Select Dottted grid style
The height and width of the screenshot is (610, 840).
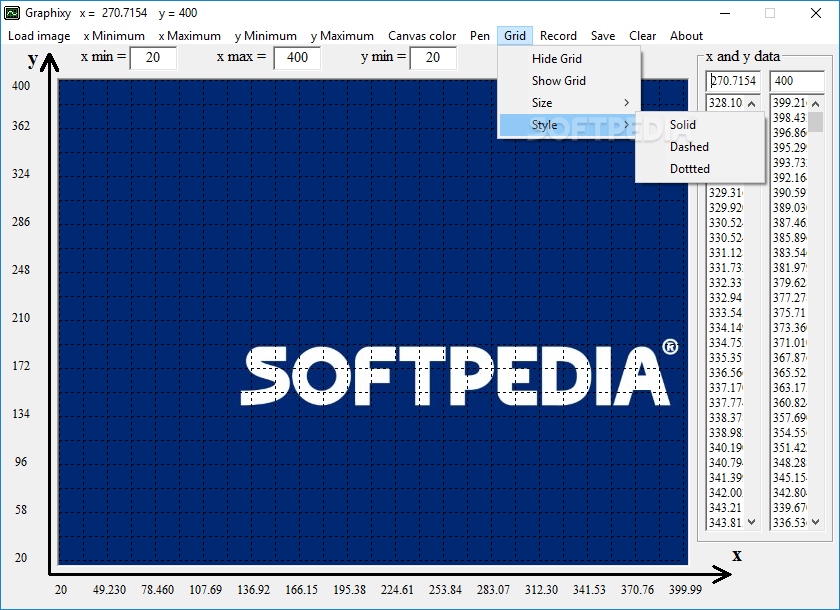pyautogui.click(x=700, y=169)
